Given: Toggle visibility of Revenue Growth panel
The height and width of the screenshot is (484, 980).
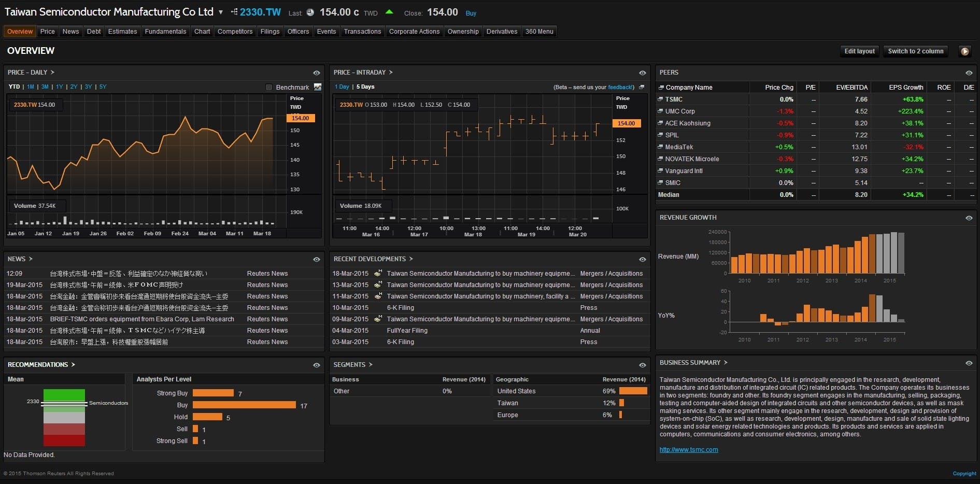Looking at the screenshot, I should point(969,218).
